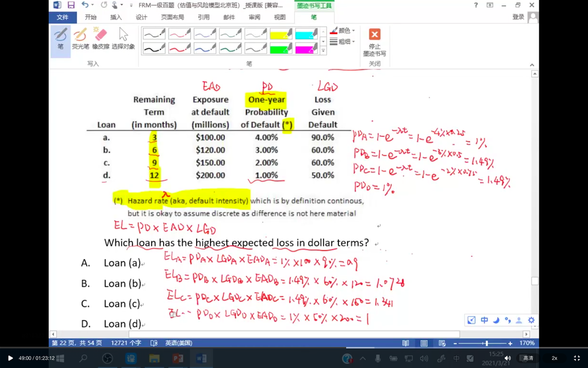Switch to the 开始 ribbon tab

point(91,17)
